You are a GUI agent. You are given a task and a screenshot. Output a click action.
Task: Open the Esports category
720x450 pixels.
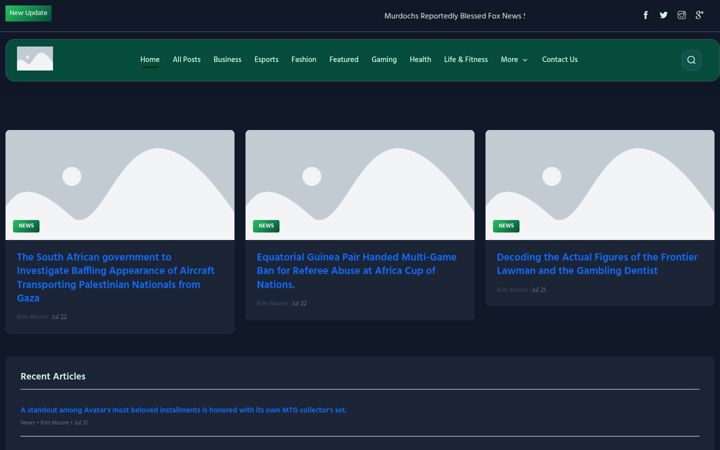[x=266, y=59]
